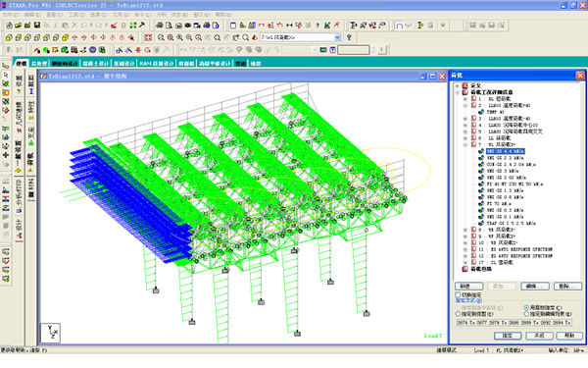
Task: Toggle the checkbox below the New button
Action: click(x=458, y=294)
